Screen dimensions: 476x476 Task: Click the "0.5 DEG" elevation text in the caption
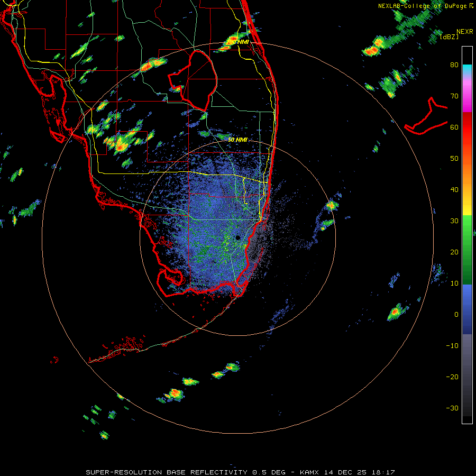[269, 472]
